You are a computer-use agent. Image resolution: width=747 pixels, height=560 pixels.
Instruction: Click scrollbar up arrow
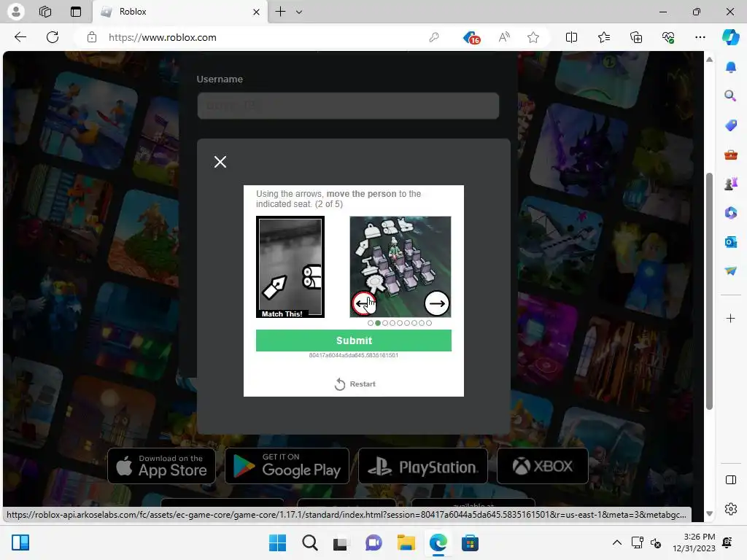[709, 60]
